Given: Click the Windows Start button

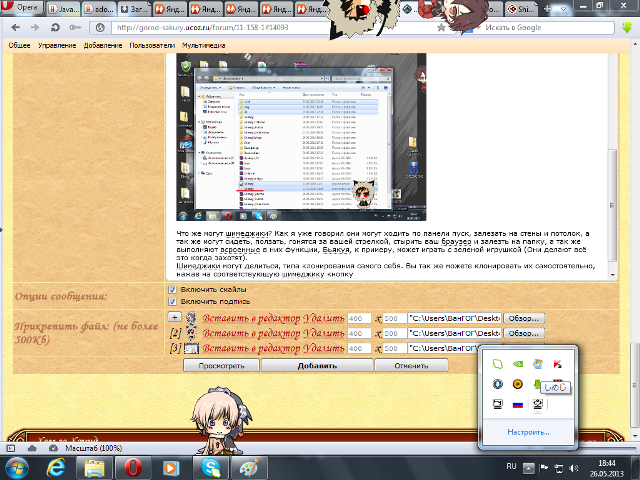Looking at the screenshot, I should pyautogui.click(x=17, y=467).
